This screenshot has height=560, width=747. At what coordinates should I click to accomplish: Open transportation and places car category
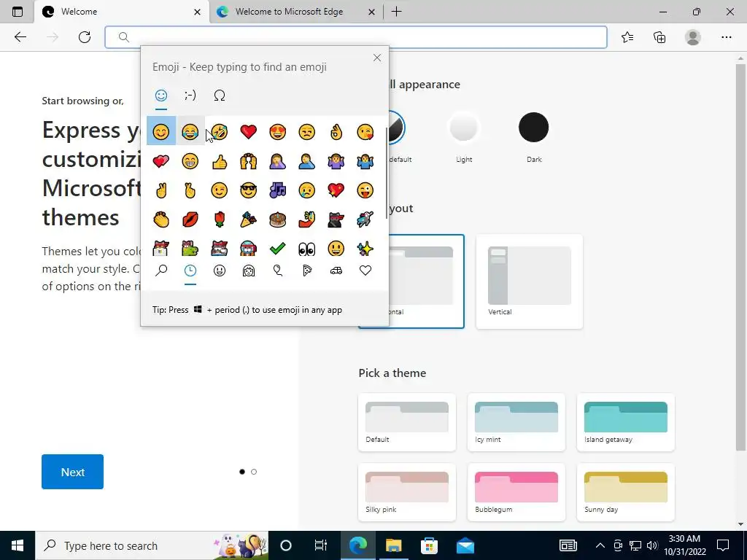click(336, 271)
